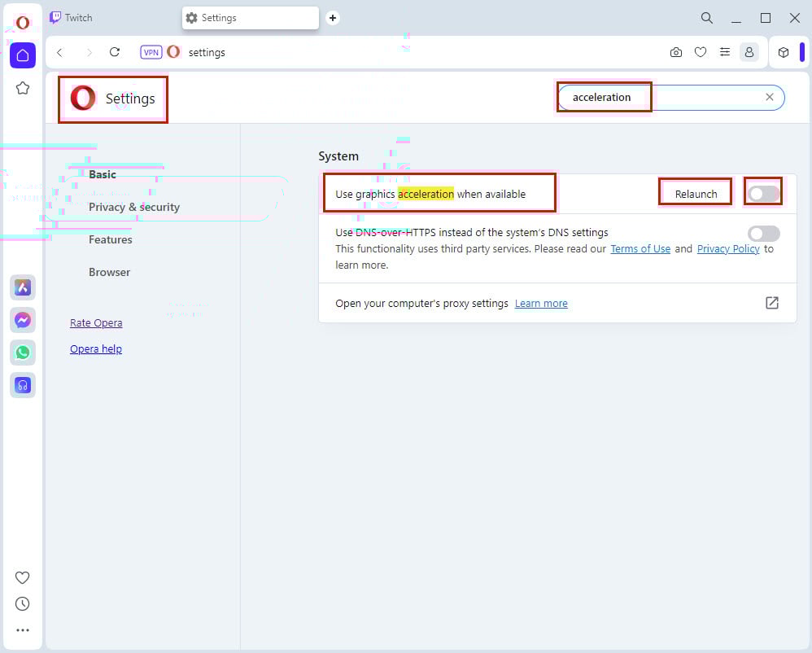The width and height of the screenshot is (812, 653).
Task: Bookmark the page with the toolbar heart icon
Action: point(701,52)
